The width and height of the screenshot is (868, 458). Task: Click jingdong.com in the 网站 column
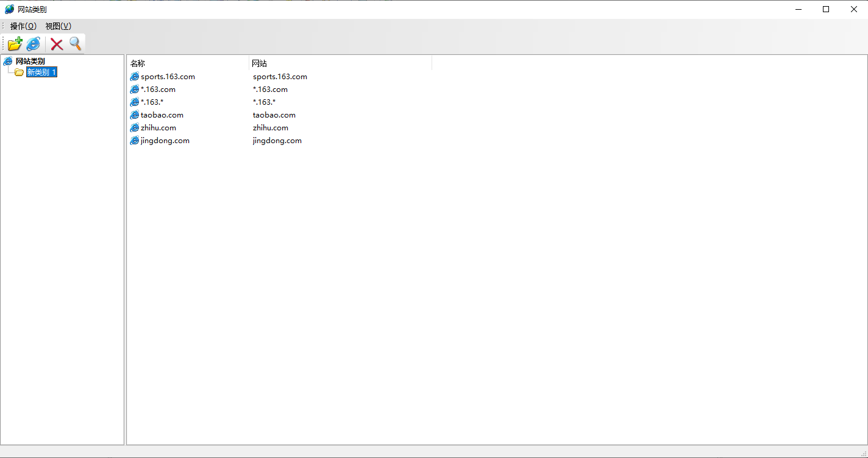tap(277, 141)
